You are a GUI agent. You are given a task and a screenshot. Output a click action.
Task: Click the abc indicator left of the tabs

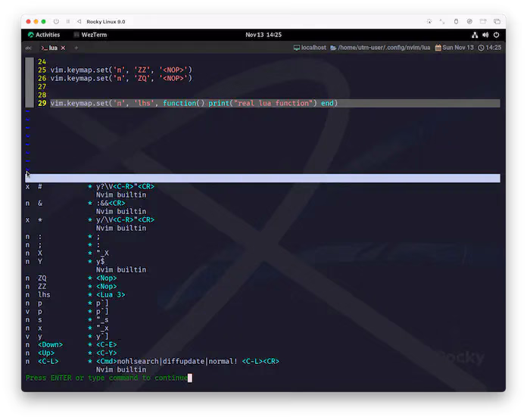29,48
